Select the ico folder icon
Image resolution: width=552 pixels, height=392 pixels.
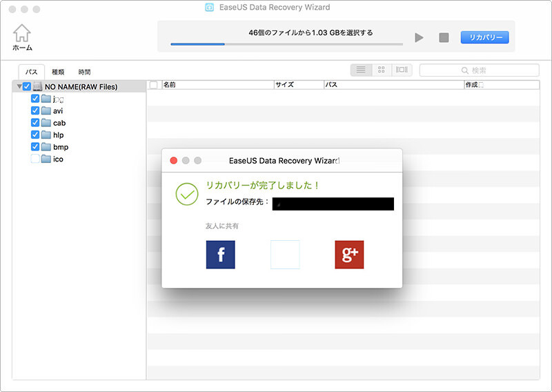click(46, 159)
